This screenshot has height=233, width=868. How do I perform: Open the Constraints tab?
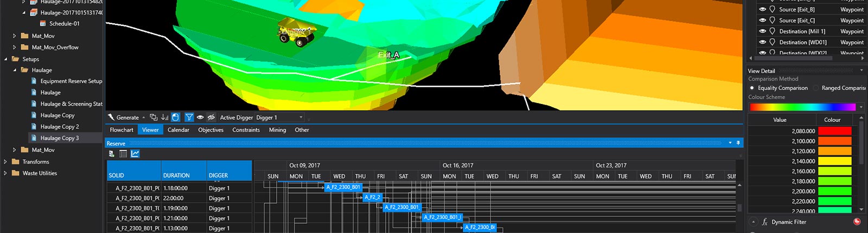click(246, 130)
